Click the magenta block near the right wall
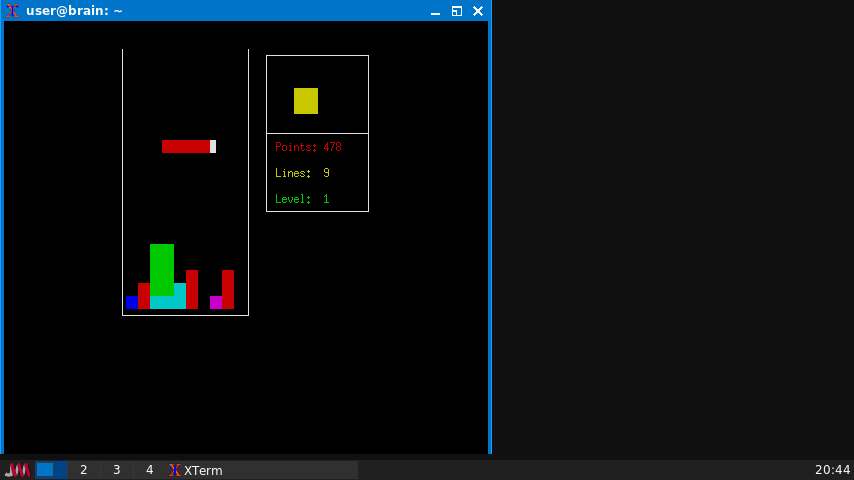The height and width of the screenshot is (480, 854). 216,302
